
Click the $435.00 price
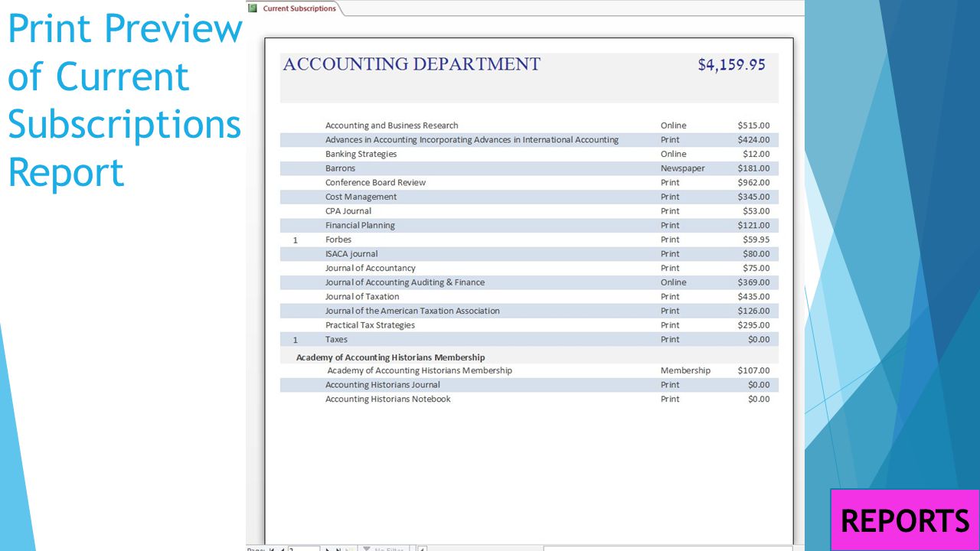point(753,297)
